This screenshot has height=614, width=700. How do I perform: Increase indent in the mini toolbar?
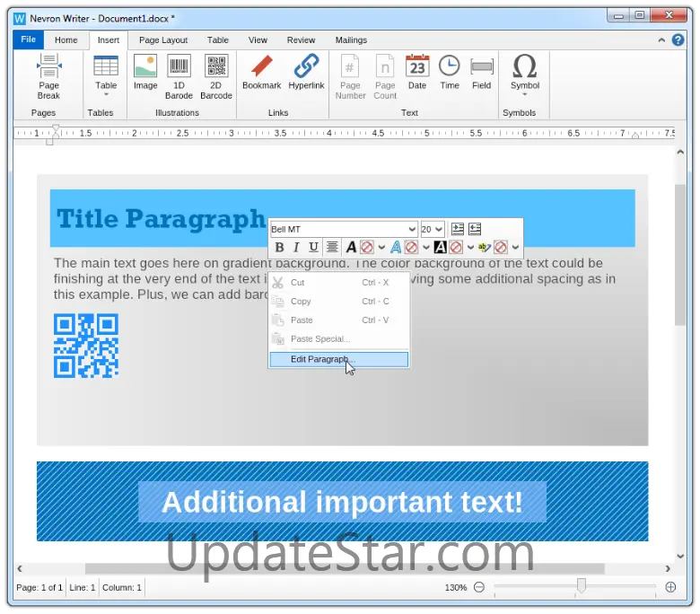pyautogui.click(x=458, y=229)
